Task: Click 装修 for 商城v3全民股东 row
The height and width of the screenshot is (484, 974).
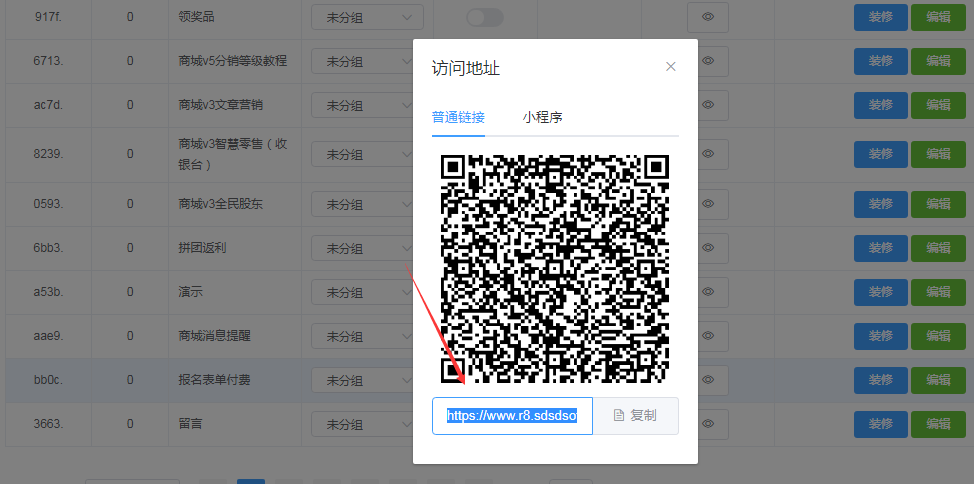Action: tap(880, 204)
